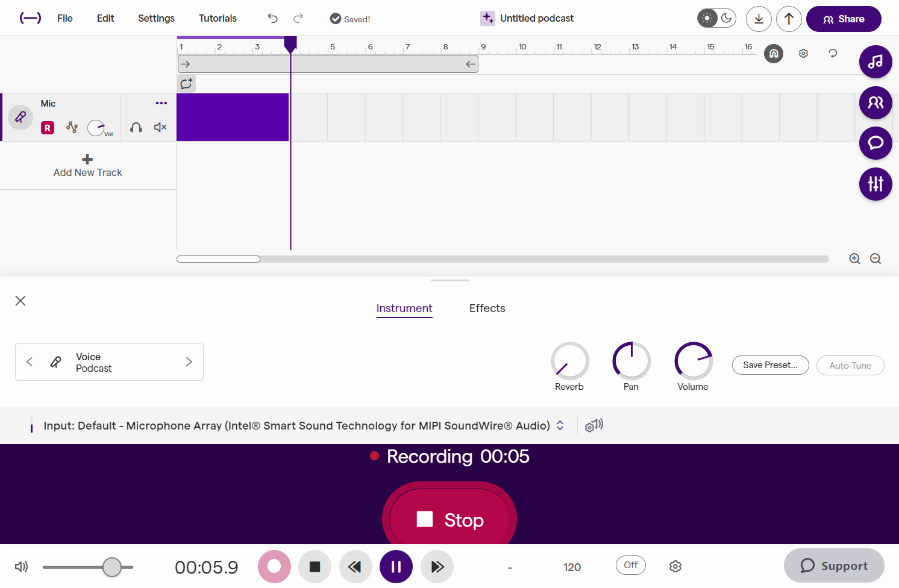Open input monitoring settings icon
899x588 pixels.
594,425
